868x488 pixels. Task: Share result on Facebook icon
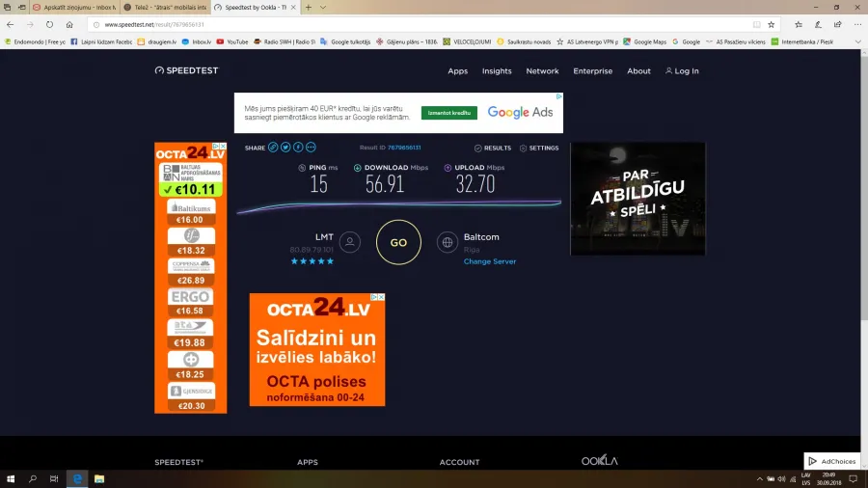[298, 148]
